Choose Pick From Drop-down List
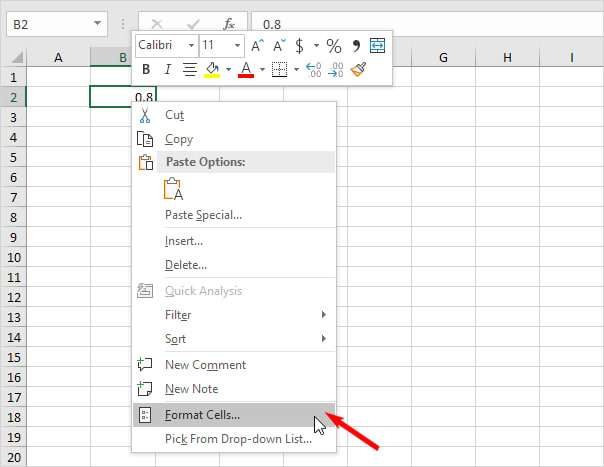Screen dimensions: 604x467 pyautogui.click(x=234, y=439)
